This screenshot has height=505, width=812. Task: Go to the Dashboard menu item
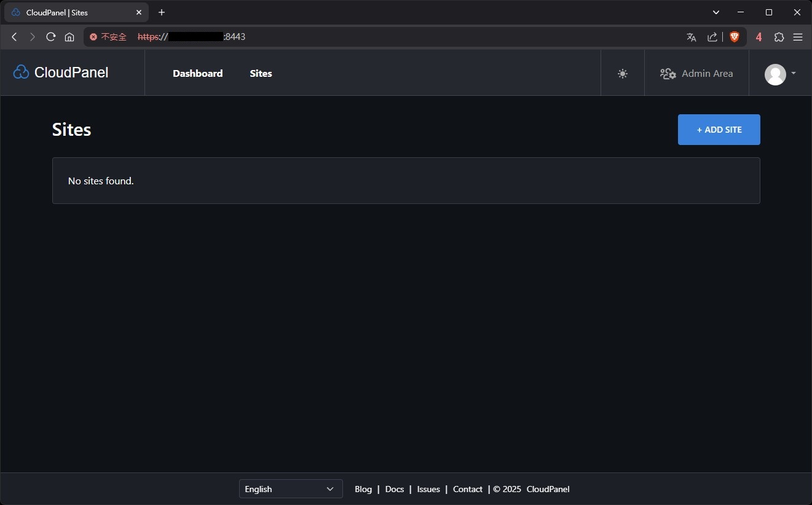(x=198, y=73)
